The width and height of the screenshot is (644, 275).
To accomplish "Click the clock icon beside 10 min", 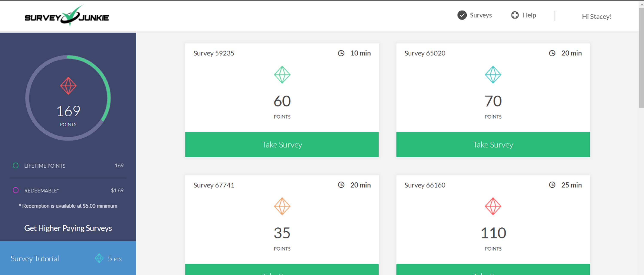I will click(x=341, y=53).
